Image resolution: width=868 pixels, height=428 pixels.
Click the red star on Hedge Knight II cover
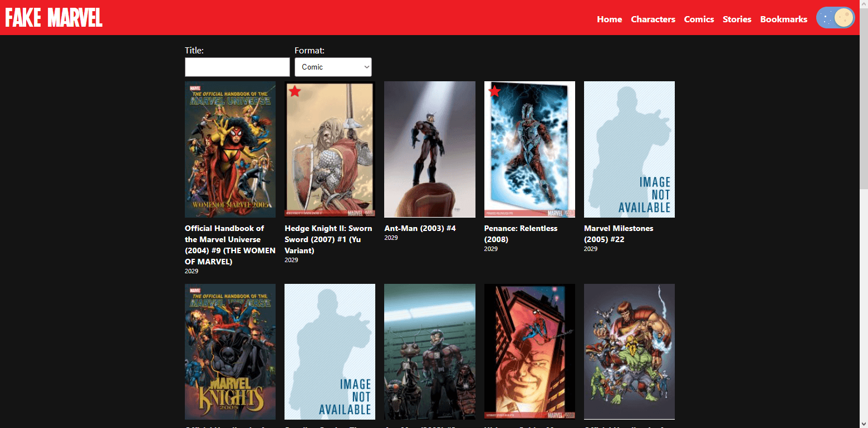(295, 91)
